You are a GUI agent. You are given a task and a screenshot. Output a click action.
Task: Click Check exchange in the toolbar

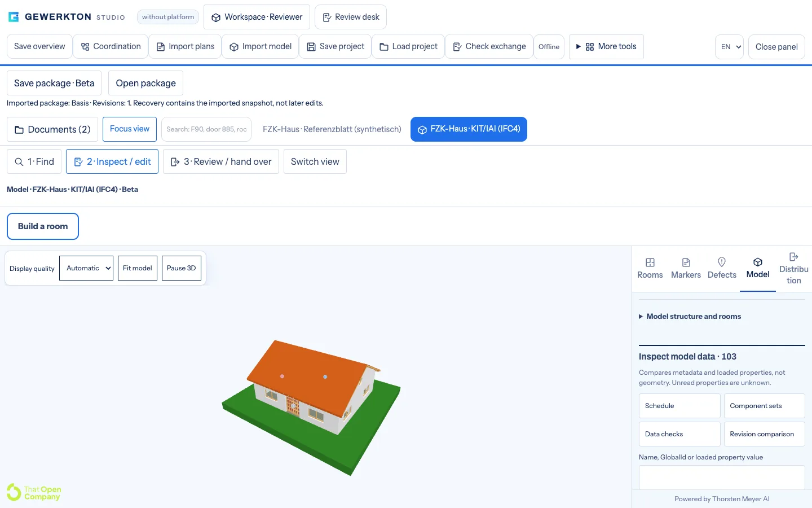pos(489,46)
